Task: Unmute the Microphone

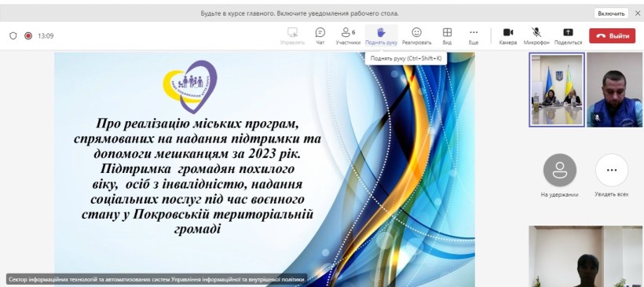Action: tap(536, 32)
